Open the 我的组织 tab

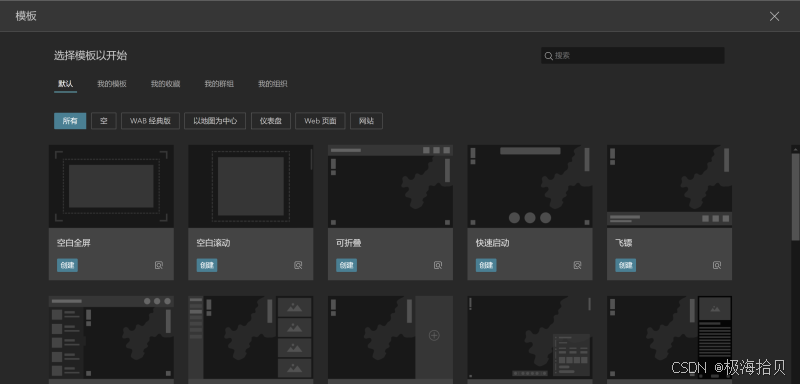pyautogui.click(x=272, y=84)
